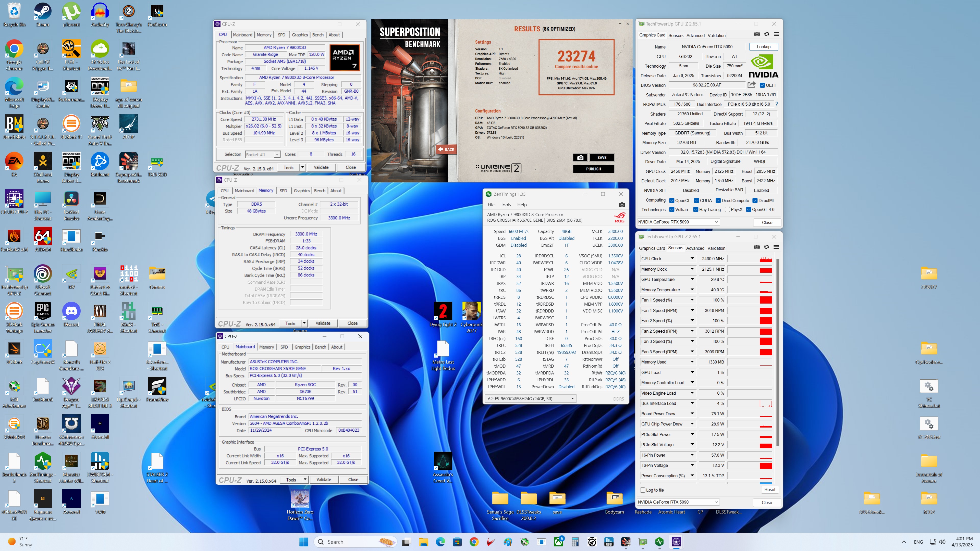Open the ZenTimings memory module dropdown

(x=530, y=398)
